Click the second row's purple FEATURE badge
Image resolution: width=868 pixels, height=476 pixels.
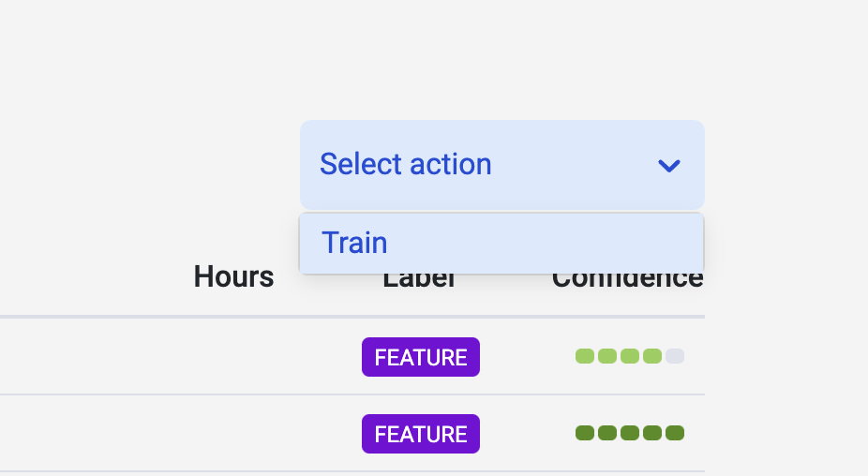[x=420, y=434]
